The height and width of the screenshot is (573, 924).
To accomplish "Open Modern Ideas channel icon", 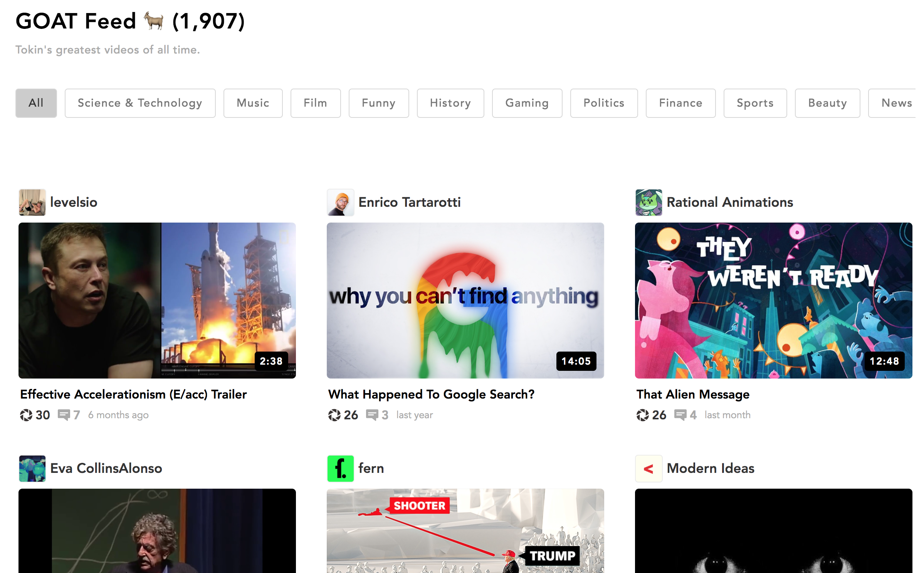I will pyautogui.click(x=649, y=469).
